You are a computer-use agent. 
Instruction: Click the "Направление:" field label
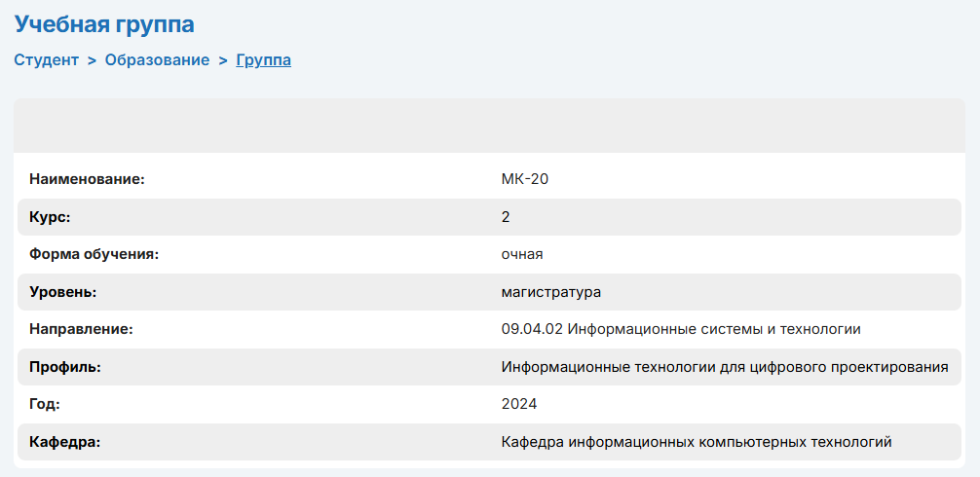81,329
